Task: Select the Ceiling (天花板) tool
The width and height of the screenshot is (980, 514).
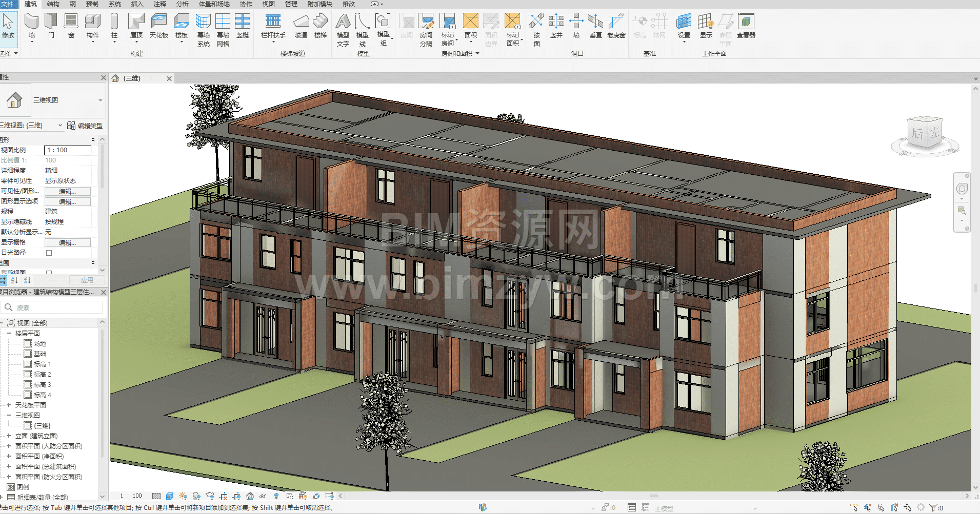Action: [x=159, y=26]
